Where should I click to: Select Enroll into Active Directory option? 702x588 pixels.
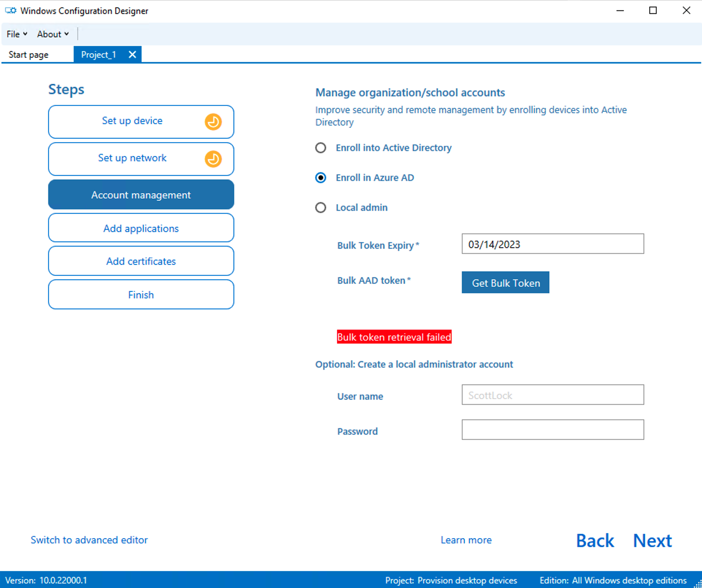(x=320, y=148)
